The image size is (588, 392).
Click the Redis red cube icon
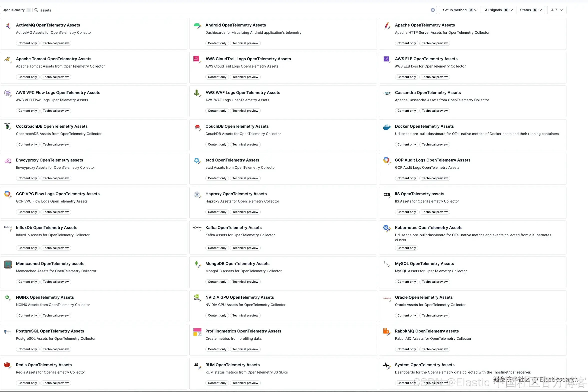click(x=8, y=365)
